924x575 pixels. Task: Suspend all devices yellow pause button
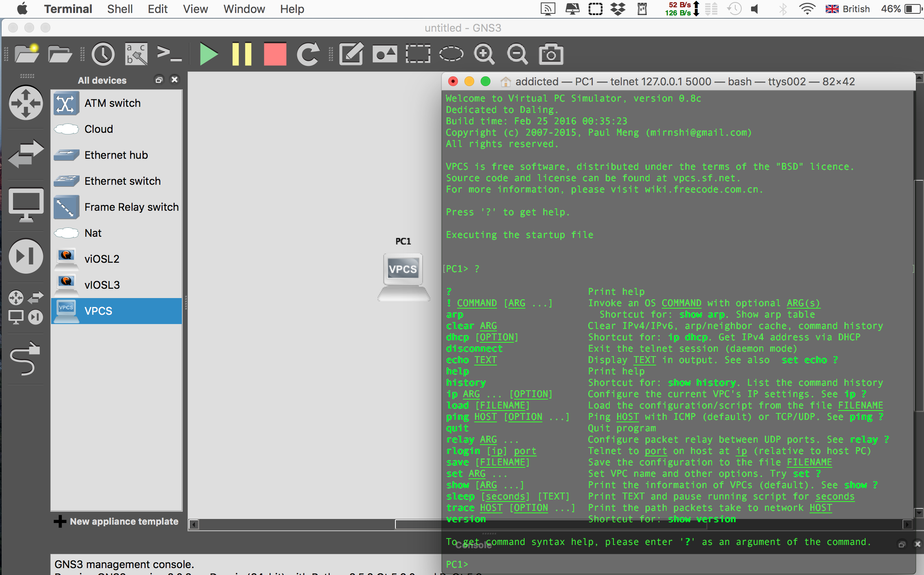tap(242, 54)
